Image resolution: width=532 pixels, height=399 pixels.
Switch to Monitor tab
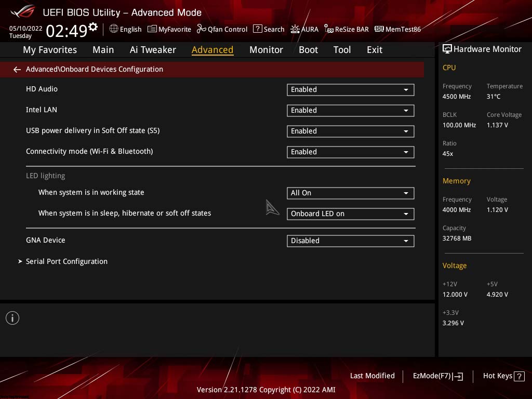[x=266, y=50]
